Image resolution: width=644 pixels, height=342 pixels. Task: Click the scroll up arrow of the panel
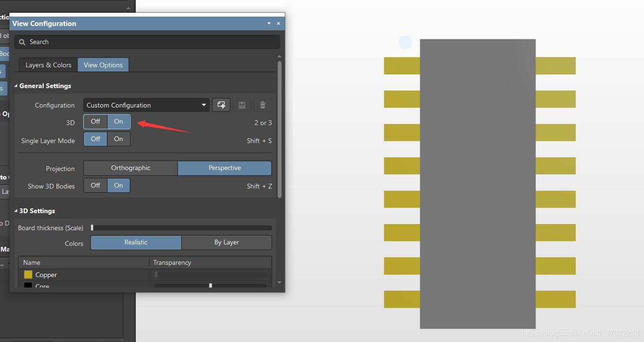click(280, 57)
